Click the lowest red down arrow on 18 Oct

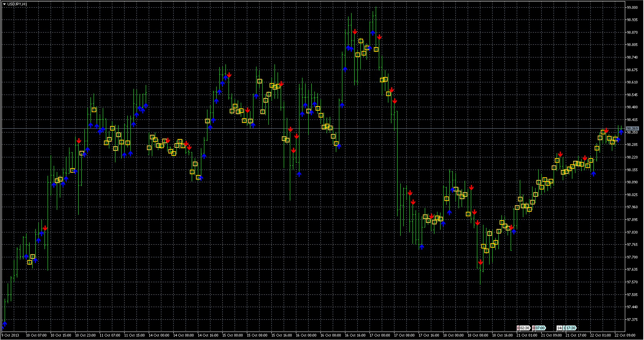480,262
